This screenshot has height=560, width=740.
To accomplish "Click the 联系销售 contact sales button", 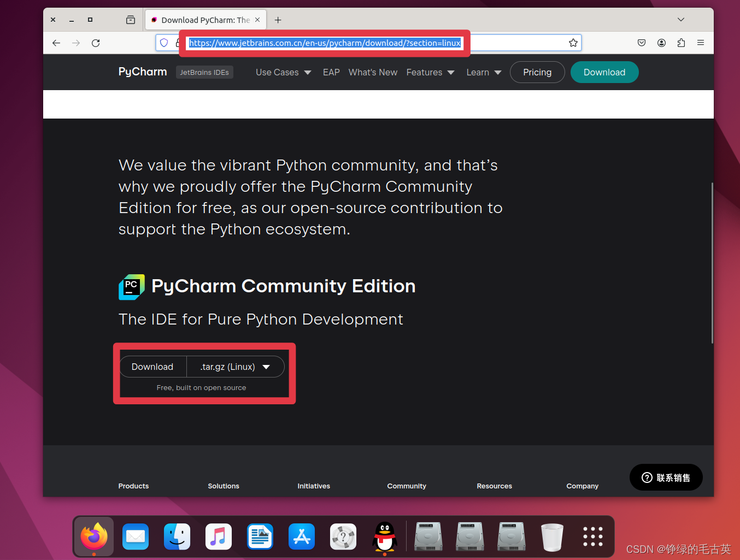I will 666,478.
